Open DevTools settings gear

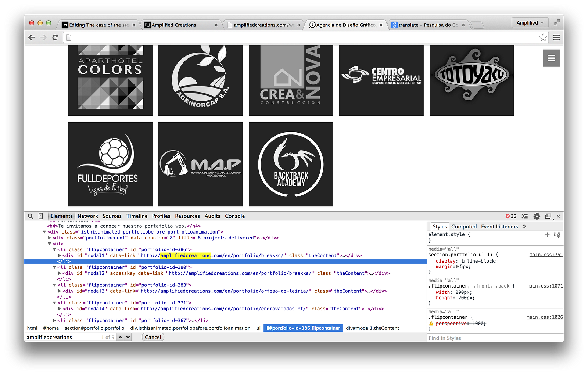(537, 216)
